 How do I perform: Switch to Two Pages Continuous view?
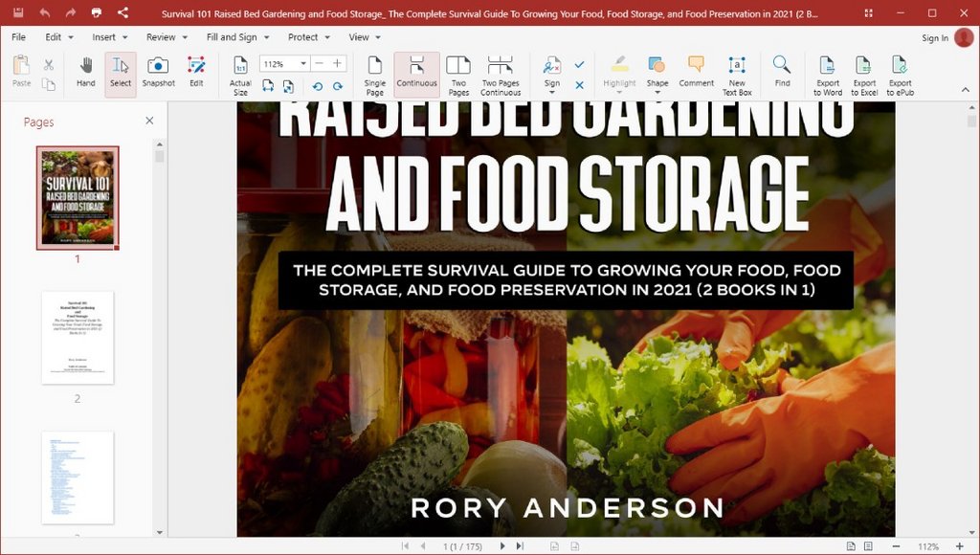click(x=500, y=77)
